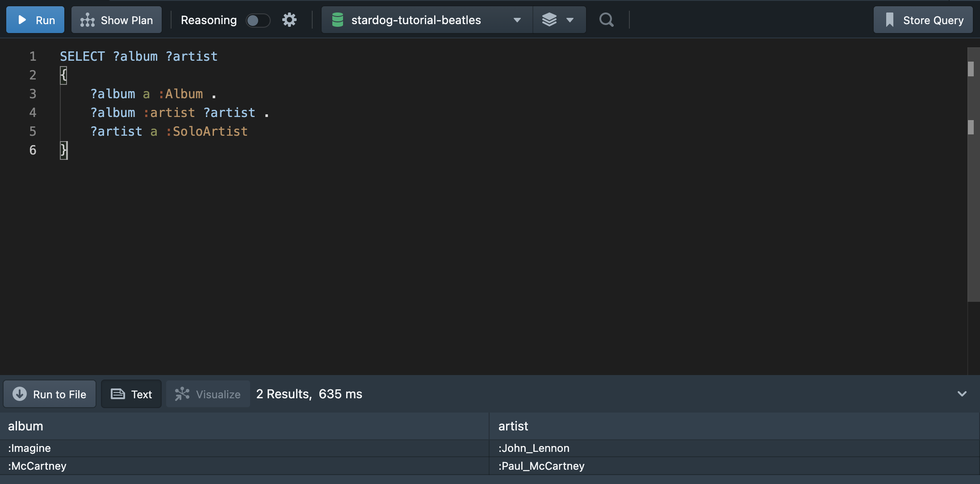Click the editor vertical scrollbar
The width and height of the screenshot is (980, 484).
(x=973, y=174)
